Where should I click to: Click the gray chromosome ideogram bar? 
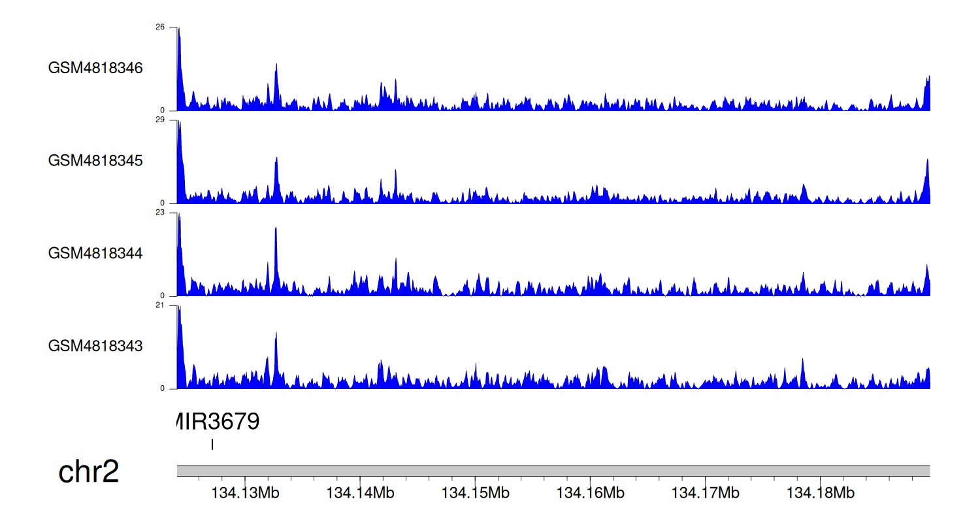pos(553,471)
